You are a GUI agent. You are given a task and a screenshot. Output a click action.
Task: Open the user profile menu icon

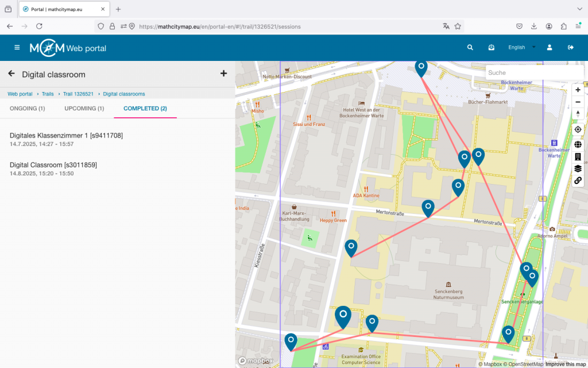[550, 48]
